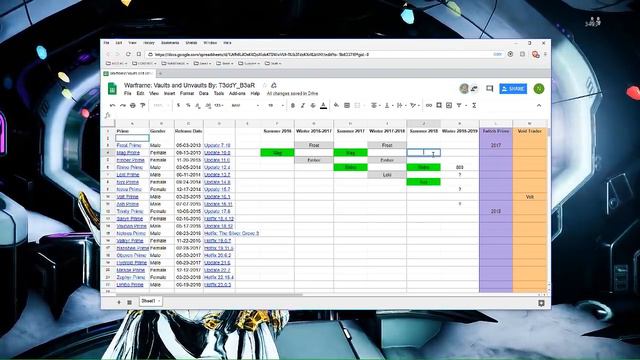The width and height of the screenshot is (640, 360).
Task: Open the Functions sigma icon
Action: point(474,105)
